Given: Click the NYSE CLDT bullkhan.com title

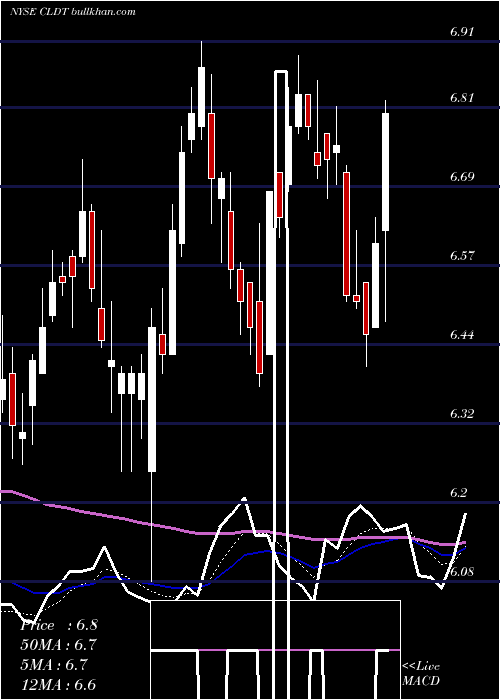Looking at the screenshot, I should click(73, 12).
